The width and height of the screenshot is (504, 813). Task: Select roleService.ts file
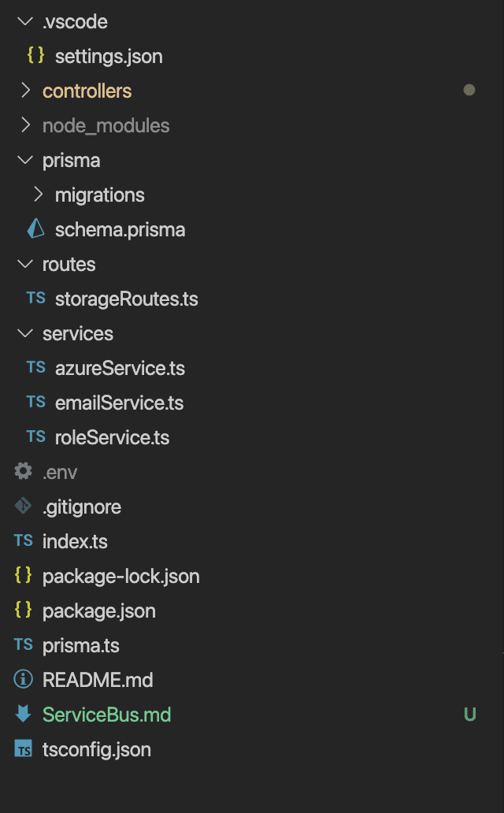112,437
